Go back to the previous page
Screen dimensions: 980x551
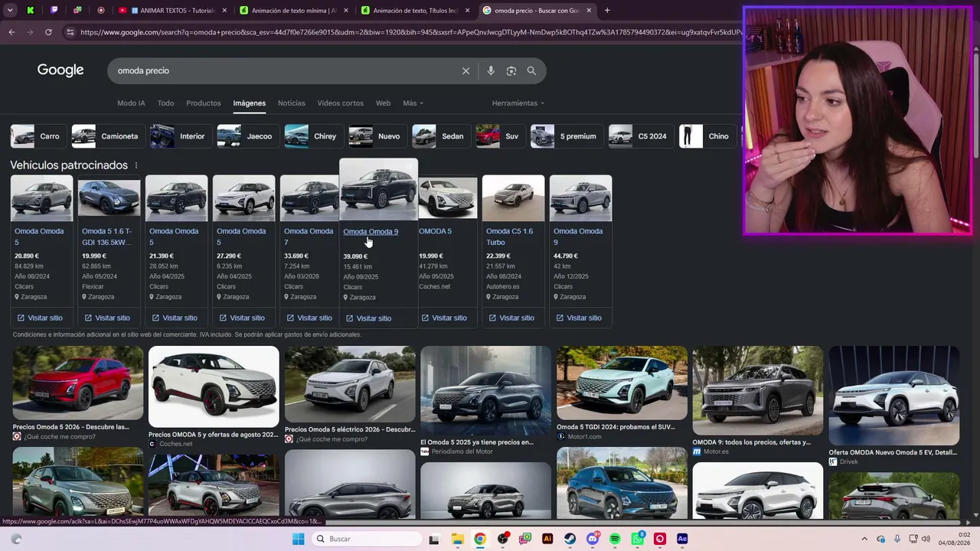coord(11,32)
